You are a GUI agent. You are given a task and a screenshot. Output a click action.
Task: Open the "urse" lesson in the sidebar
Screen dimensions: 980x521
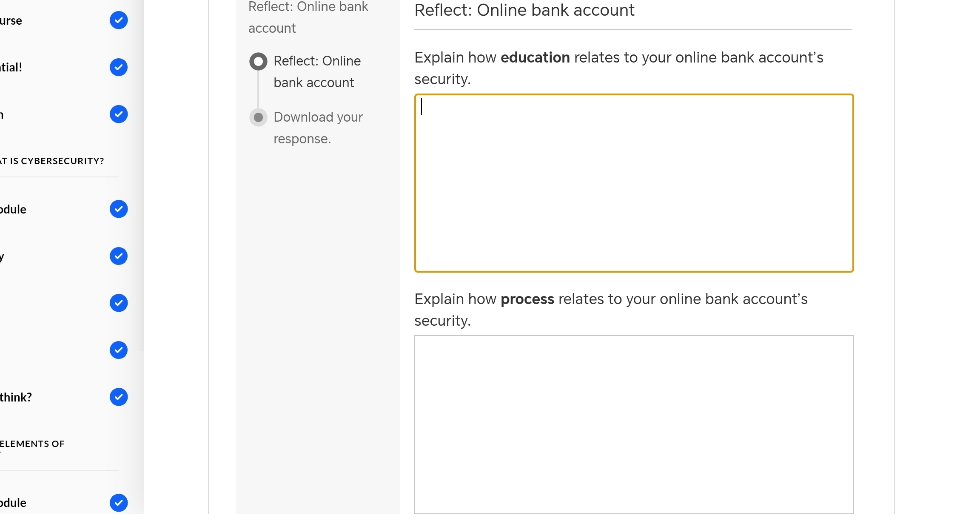[11, 20]
